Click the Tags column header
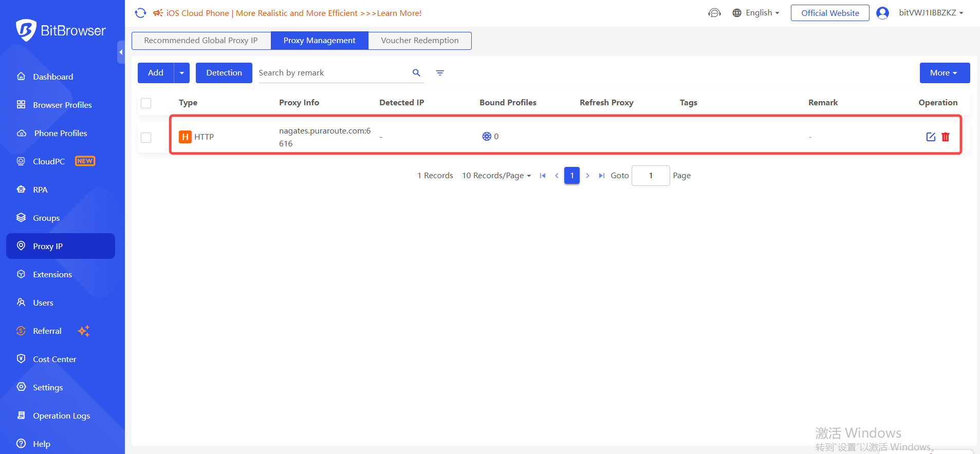This screenshot has height=454, width=980. (x=689, y=103)
